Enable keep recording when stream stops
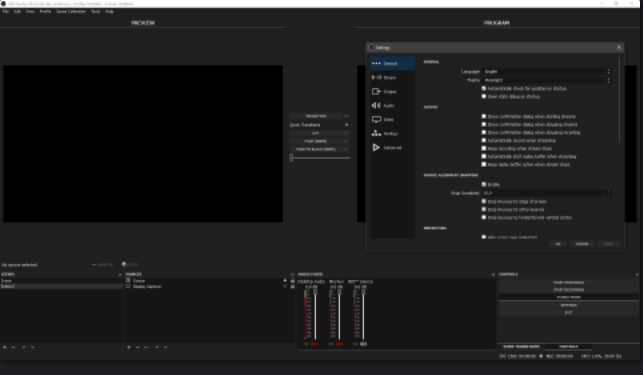This screenshot has height=375, width=643. click(x=484, y=149)
